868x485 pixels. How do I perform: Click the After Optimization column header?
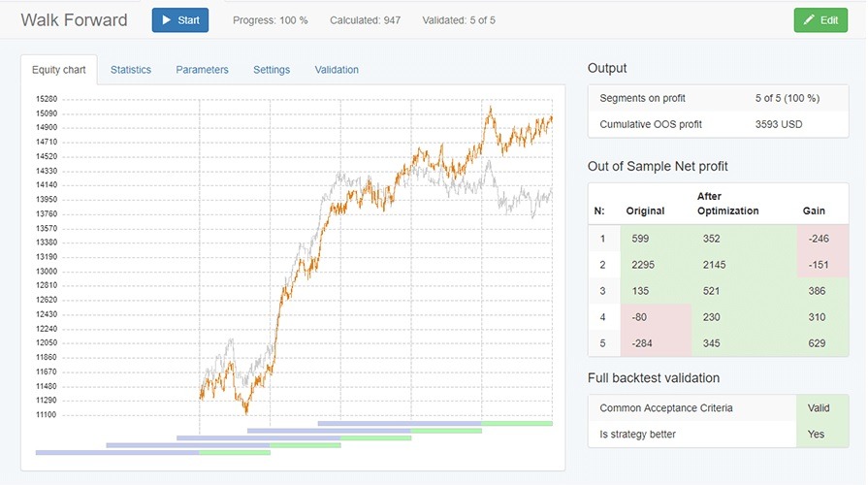pyautogui.click(x=727, y=204)
